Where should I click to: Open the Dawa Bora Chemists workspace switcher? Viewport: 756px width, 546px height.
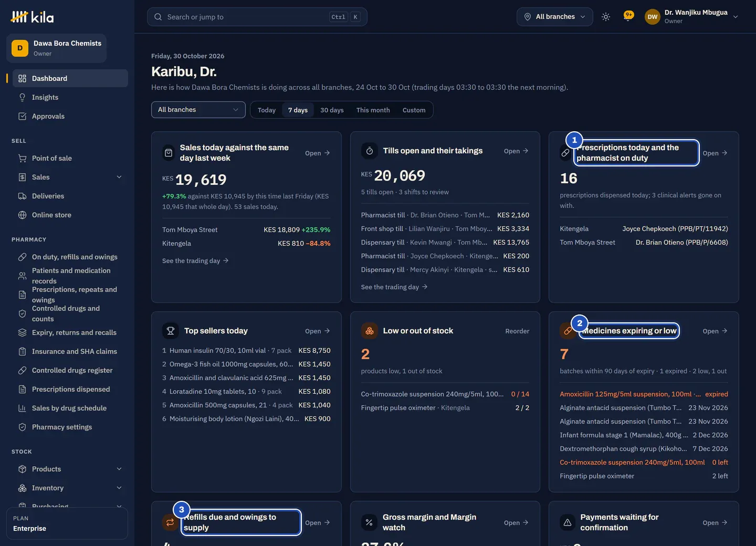click(x=57, y=48)
